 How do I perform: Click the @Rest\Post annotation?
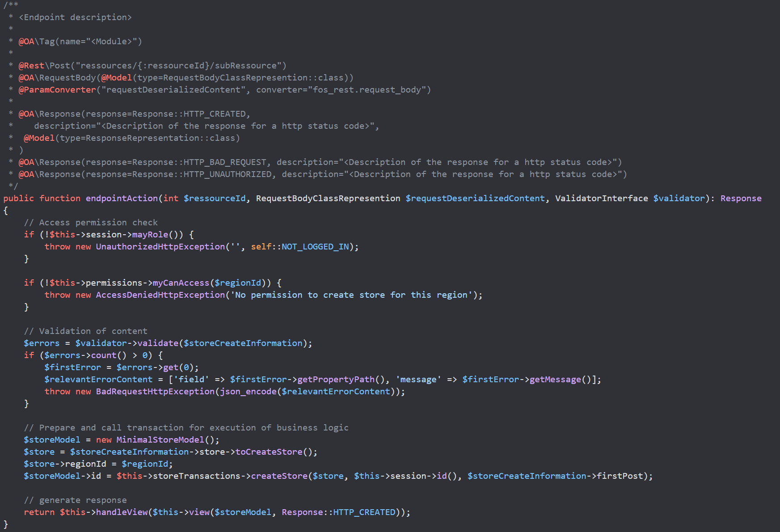click(x=44, y=66)
